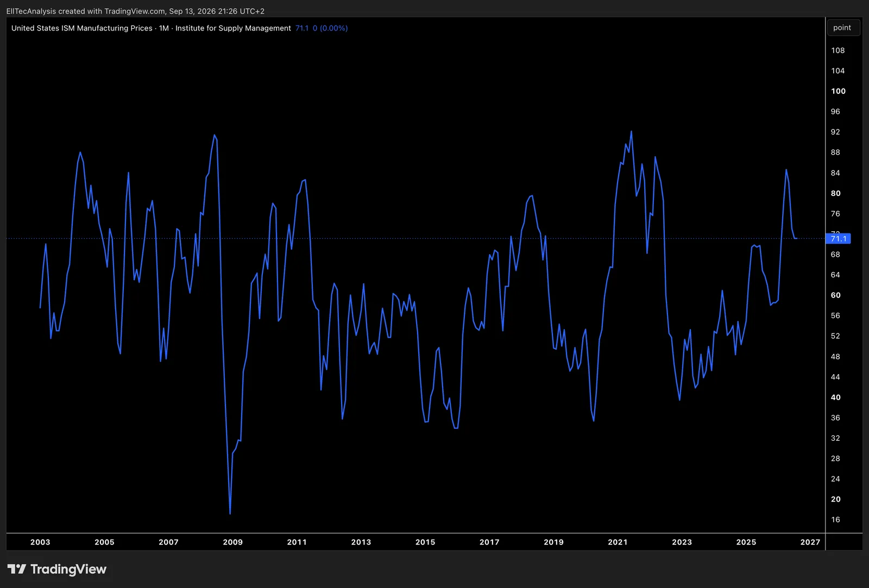
Task: Click the 2017 label on time axis
Action: point(489,542)
